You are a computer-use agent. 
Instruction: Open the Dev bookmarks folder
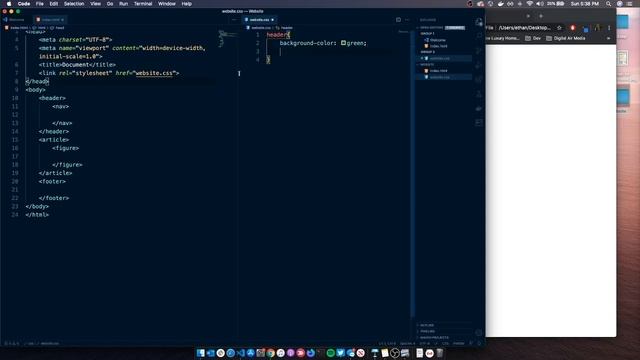click(533, 38)
